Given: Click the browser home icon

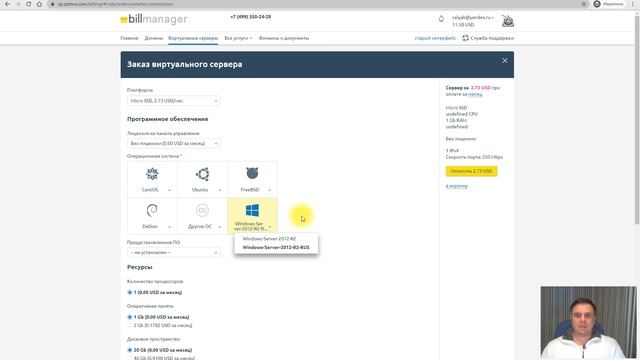Looking at the screenshot, I should 39,4.
